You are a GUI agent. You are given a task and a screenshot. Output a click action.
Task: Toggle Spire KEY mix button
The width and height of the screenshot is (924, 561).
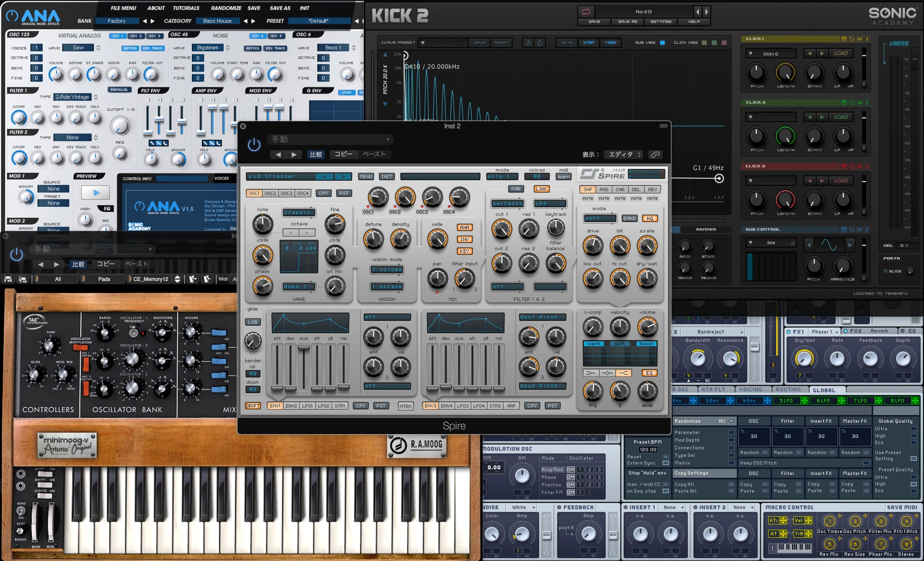464,251
